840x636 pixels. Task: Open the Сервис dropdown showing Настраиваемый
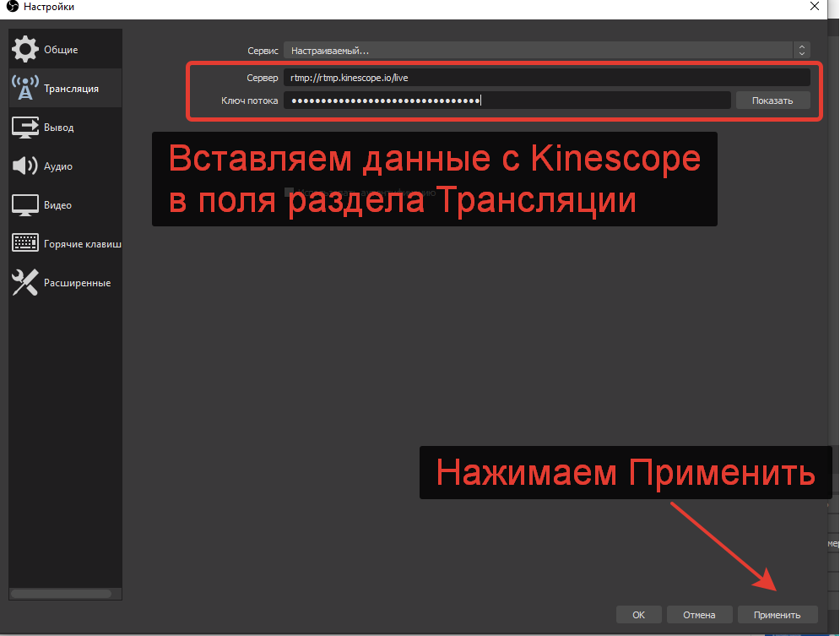[546, 51]
